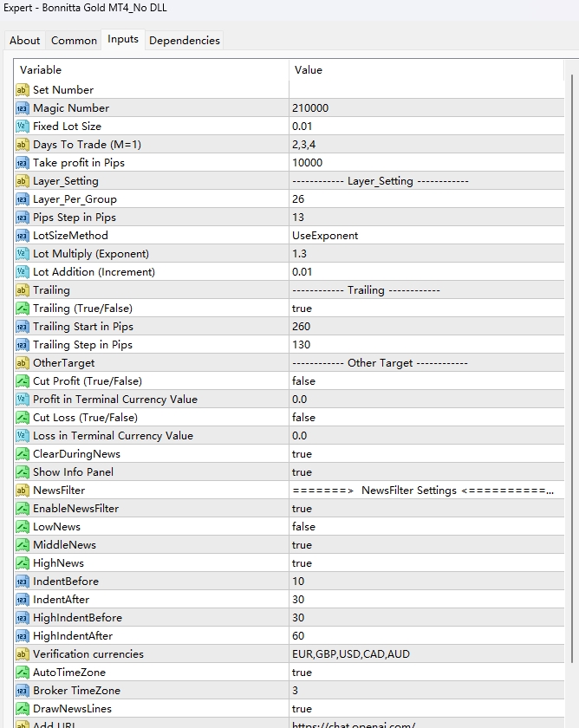579x728 pixels.
Task: Click the Cut Loss (True/False) icon
Action: point(23,418)
